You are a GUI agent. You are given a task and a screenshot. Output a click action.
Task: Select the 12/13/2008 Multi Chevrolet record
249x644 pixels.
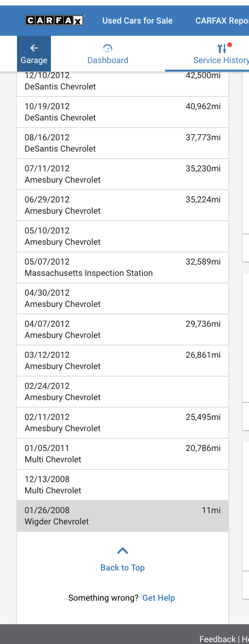(123, 485)
